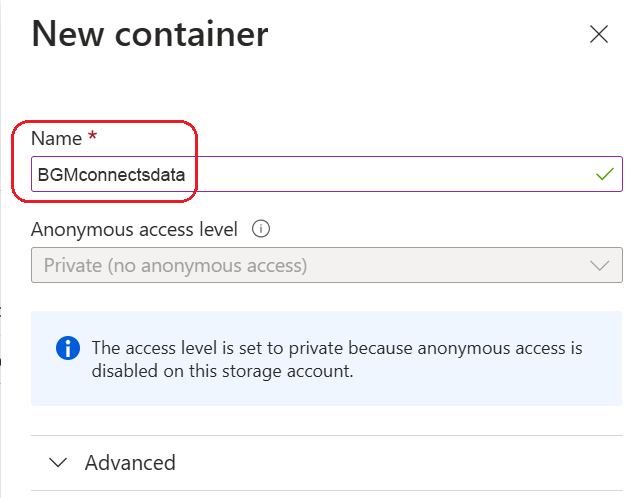Click the divider line above Advanced
Image resolution: width=636 pixels, height=498 pixels.
pyautogui.click(x=326, y=435)
